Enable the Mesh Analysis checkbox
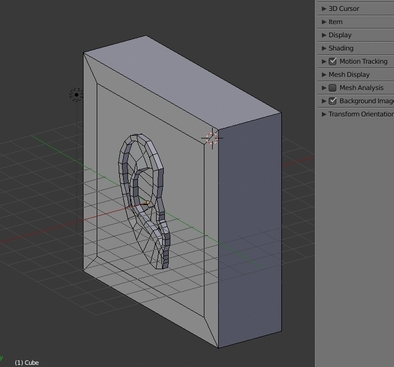394x367 pixels. (332, 88)
